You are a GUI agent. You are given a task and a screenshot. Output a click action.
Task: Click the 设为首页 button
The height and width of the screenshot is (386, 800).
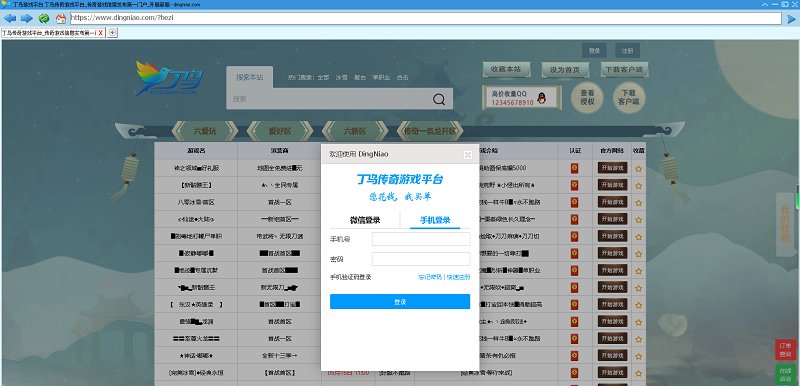click(565, 70)
